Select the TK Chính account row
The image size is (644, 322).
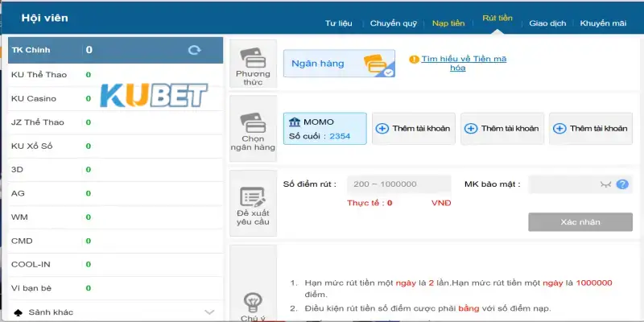tap(115, 50)
